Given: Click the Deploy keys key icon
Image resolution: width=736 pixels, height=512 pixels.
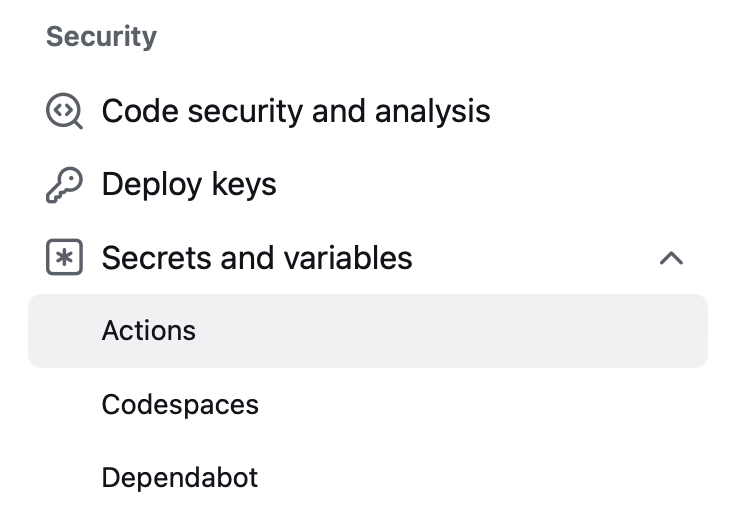Looking at the screenshot, I should pos(64,184).
